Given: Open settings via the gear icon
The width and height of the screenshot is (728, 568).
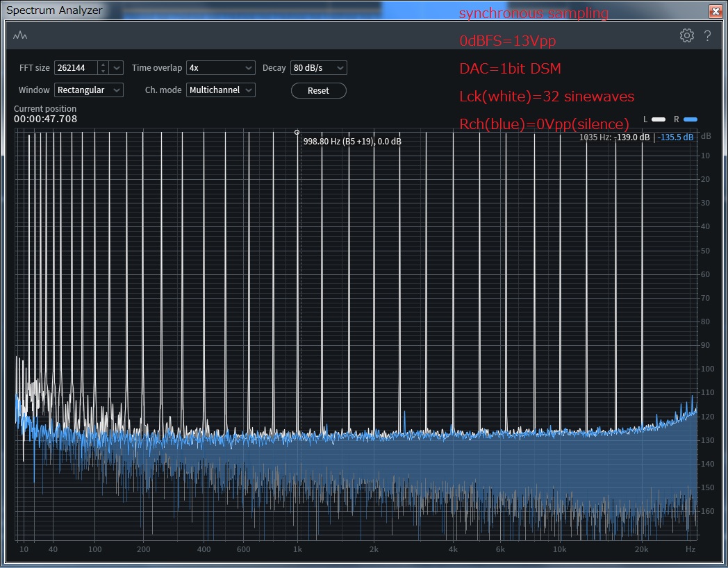Looking at the screenshot, I should pos(687,35).
